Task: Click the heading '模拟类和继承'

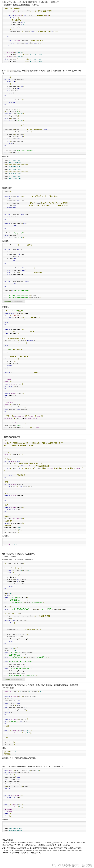Action: tap(7, 188)
